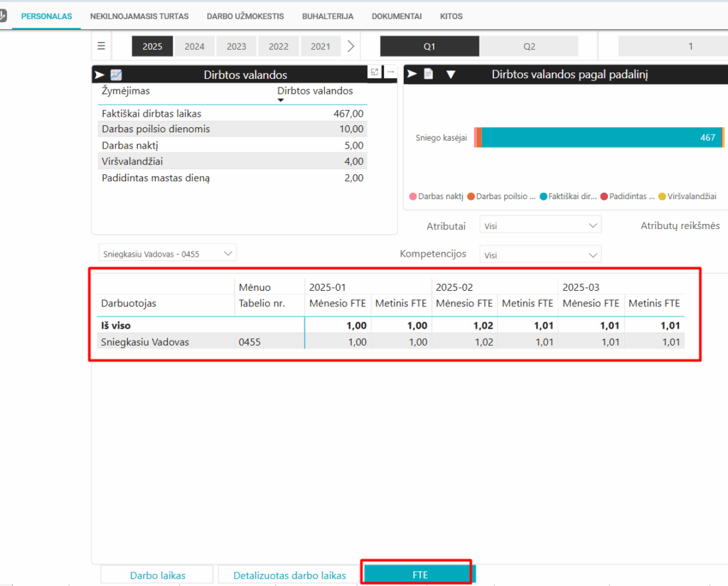Click the document icon in padalinį chart header
Viewport: 728px width, 586px height.
click(429, 74)
